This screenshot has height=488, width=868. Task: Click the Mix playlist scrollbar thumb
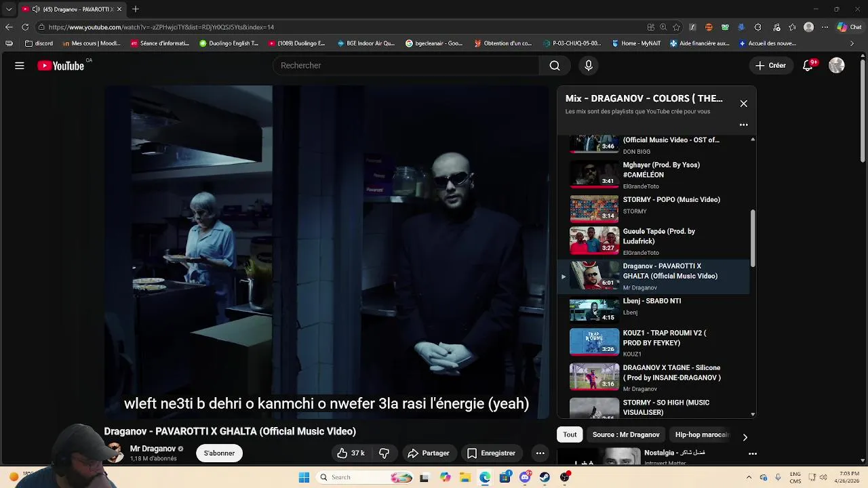[753, 238]
